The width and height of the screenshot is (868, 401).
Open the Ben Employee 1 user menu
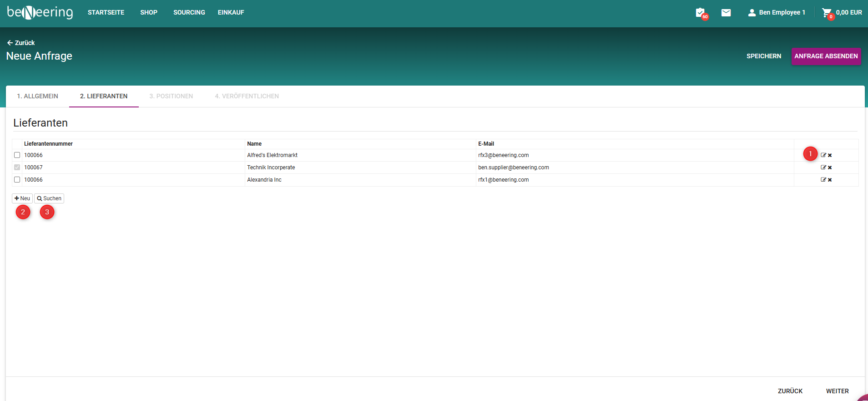[x=777, y=13]
